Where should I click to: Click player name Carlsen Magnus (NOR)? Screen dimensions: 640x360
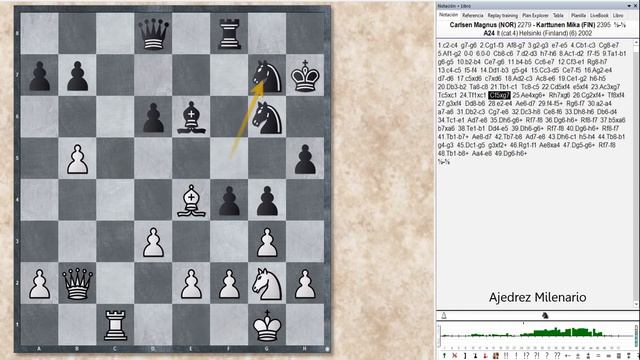(483, 25)
